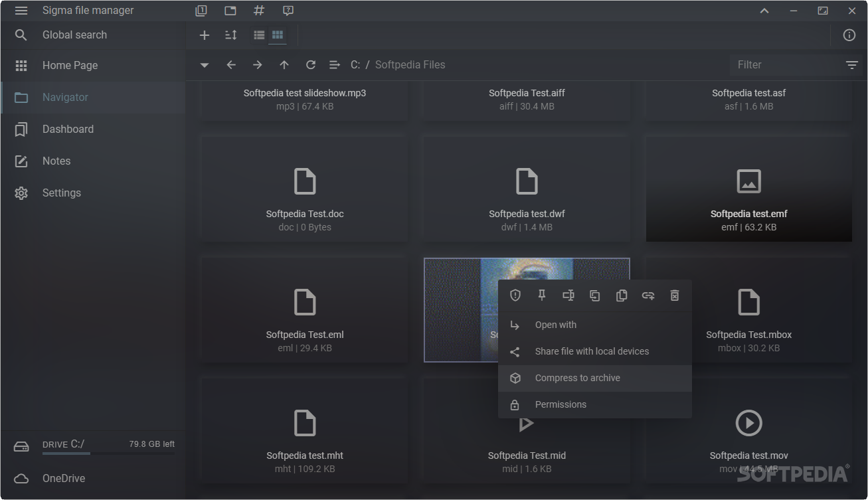This screenshot has height=500, width=868.
Task: Open Dashboard from the sidebar
Action: tap(93, 129)
